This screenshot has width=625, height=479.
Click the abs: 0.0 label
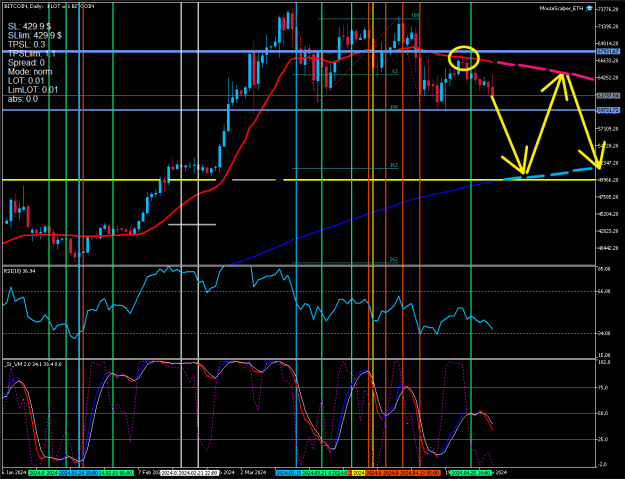coord(23,99)
